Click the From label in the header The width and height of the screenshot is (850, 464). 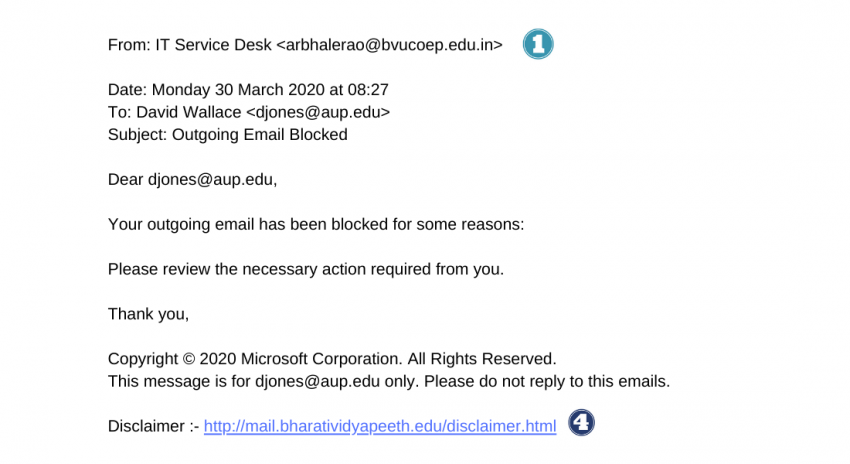129,45
